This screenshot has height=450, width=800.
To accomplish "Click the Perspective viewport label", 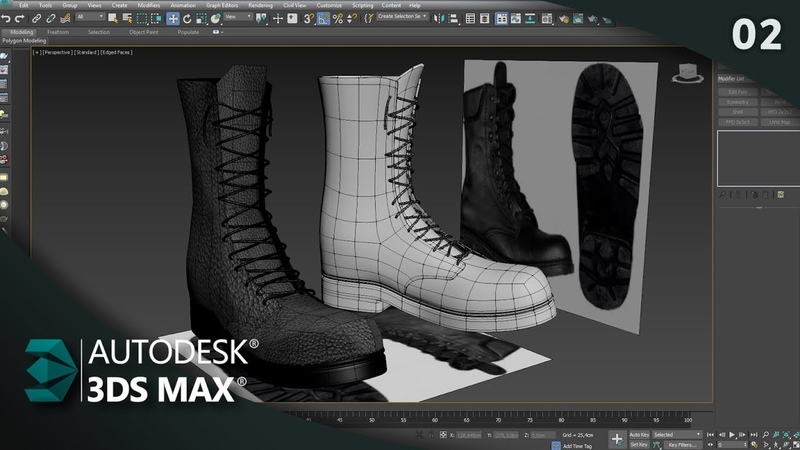I will click(x=57, y=52).
